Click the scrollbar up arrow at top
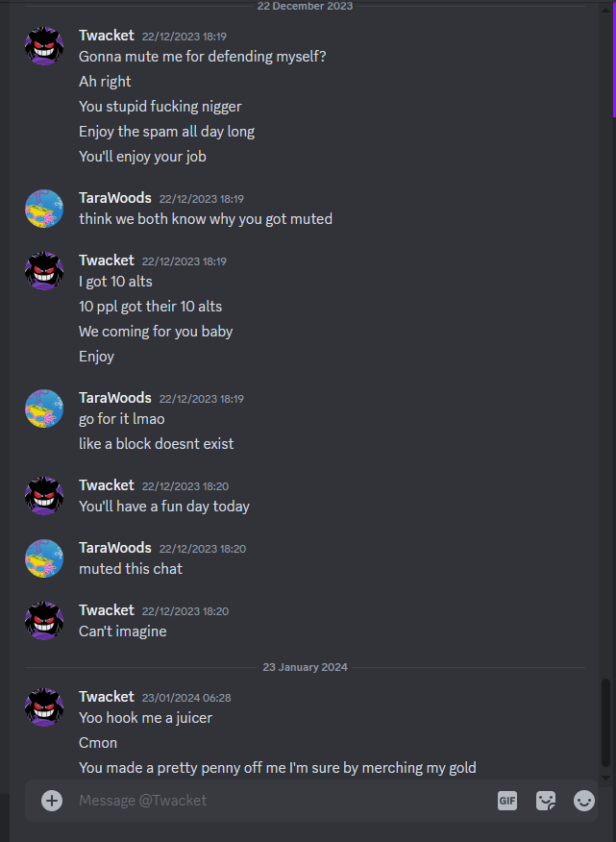This screenshot has height=842, width=616. (x=605, y=11)
